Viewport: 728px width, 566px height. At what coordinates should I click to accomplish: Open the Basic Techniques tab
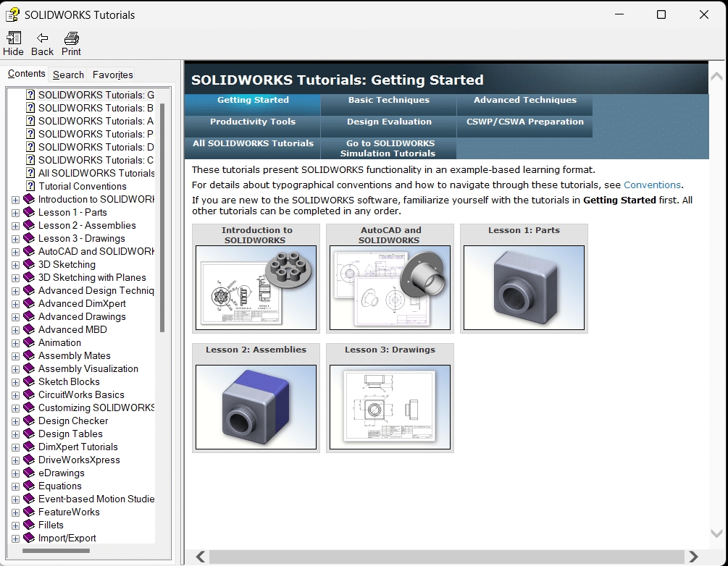[388, 100]
